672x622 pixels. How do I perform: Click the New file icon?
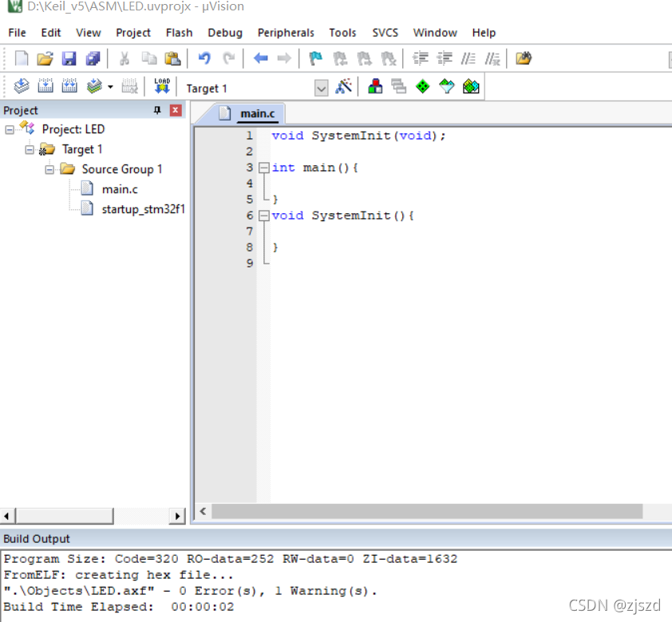tap(22, 58)
